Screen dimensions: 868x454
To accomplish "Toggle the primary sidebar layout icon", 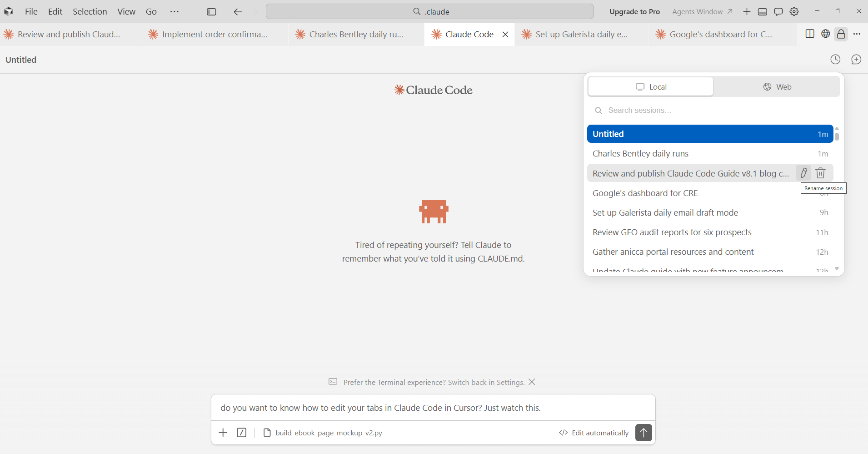I will (211, 12).
